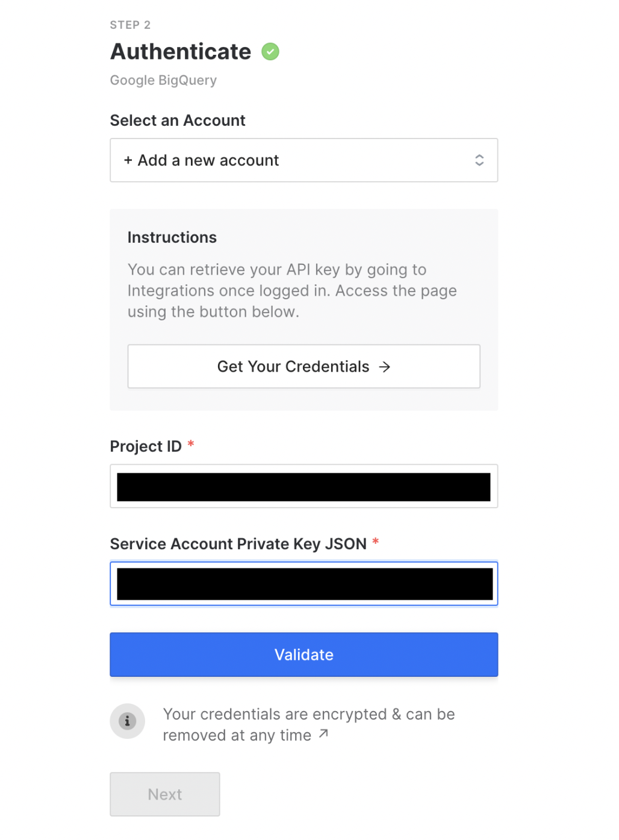The image size is (619, 840).
Task: Click the blue Validate button
Action: (x=304, y=655)
